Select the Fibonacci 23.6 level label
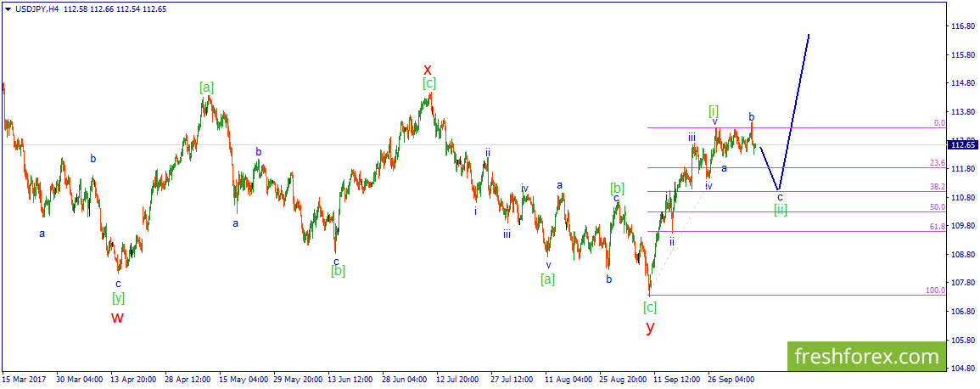Viewport: 980px width, 389px height. 938,162
